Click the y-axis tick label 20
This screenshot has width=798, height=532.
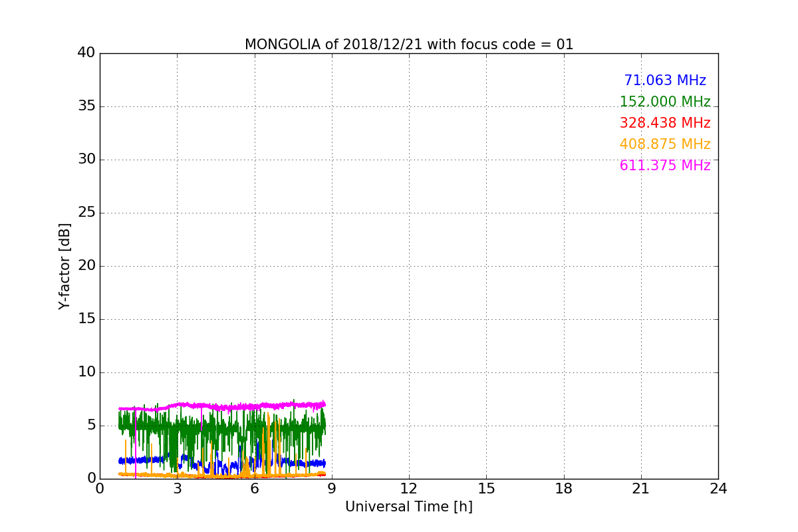coord(86,266)
